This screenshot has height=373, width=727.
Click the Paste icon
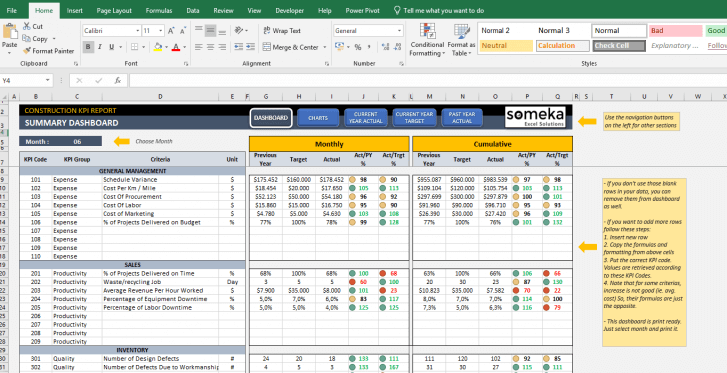[x=9, y=32]
